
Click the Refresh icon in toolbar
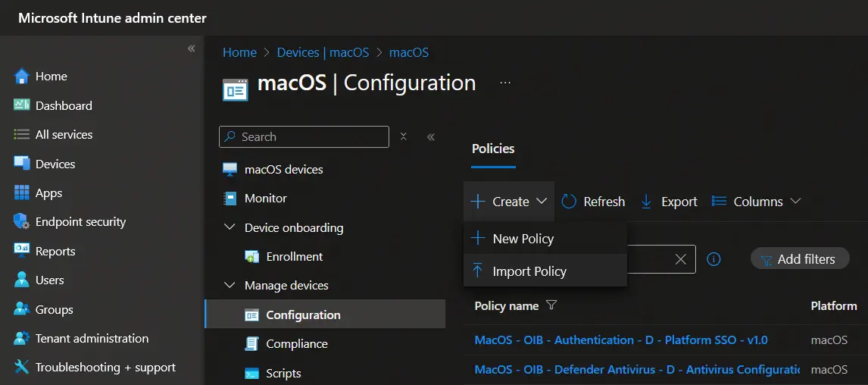pos(569,202)
